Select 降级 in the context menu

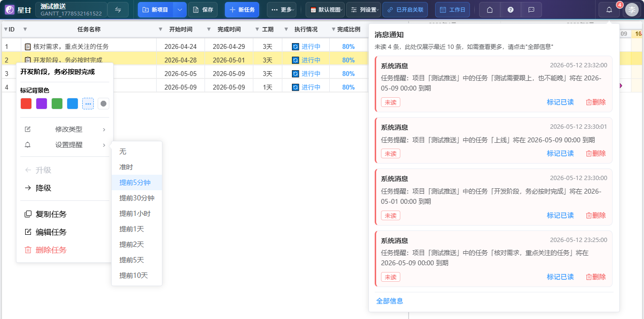[x=65, y=188]
